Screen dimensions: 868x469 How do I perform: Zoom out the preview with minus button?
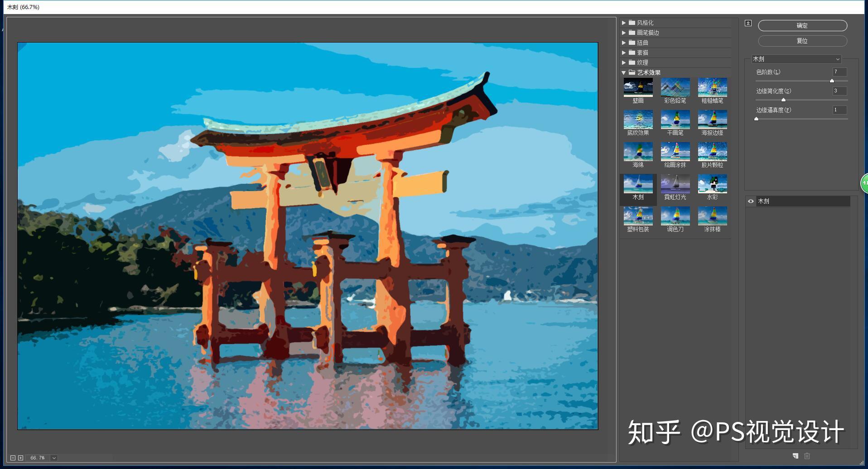coord(13,458)
